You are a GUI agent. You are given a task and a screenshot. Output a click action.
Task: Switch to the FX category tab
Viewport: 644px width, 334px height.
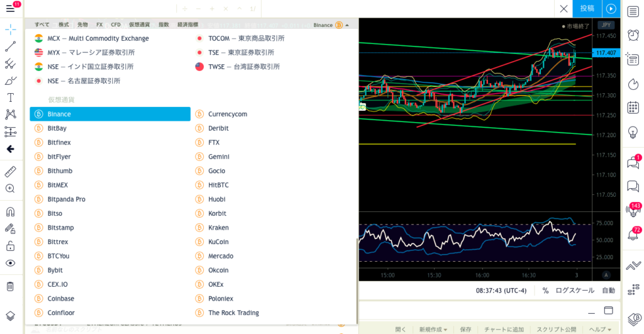pyautogui.click(x=99, y=25)
